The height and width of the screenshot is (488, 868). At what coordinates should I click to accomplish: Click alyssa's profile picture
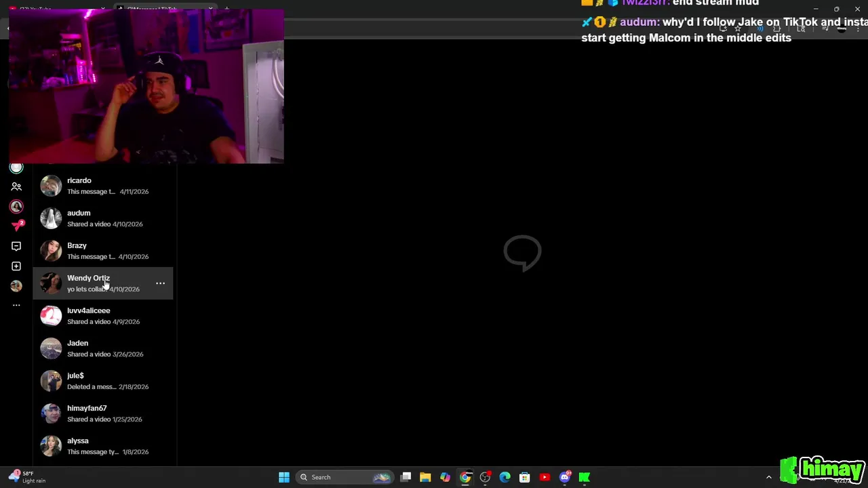click(x=51, y=446)
